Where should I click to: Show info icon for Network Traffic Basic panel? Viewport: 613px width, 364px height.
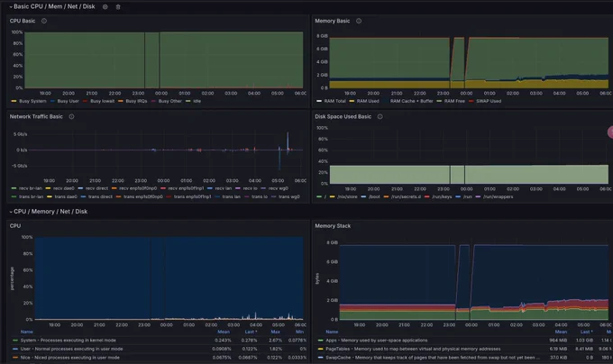[x=71, y=116]
